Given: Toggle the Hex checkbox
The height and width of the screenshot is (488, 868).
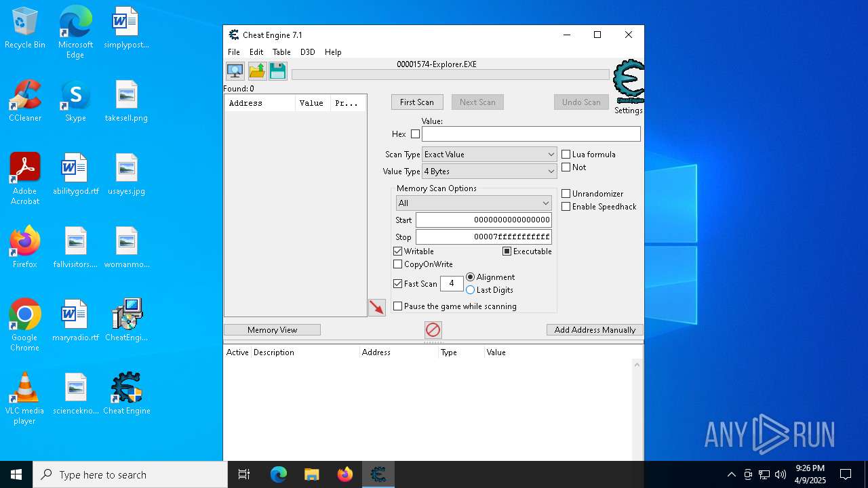Looking at the screenshot, I should tap(415, 134).
